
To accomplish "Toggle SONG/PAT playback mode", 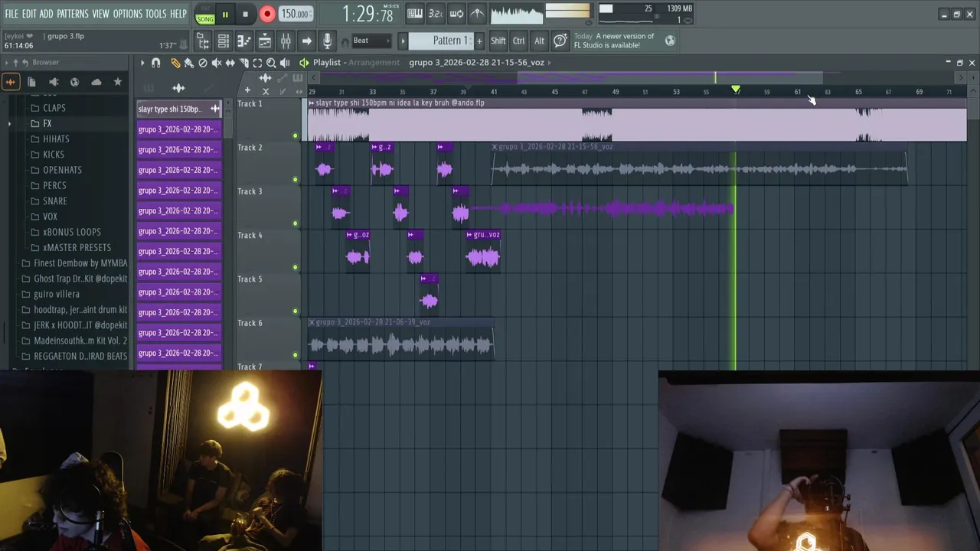I will tap(205, 15).
